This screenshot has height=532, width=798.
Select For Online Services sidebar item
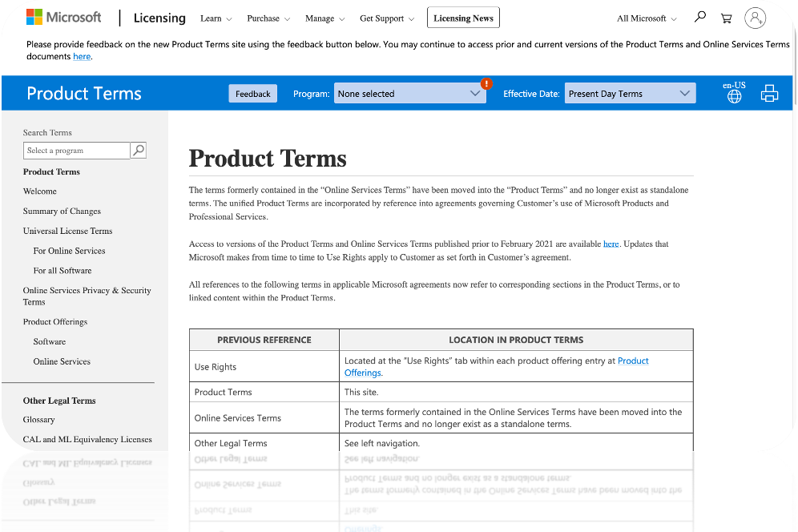coord(69,251)
